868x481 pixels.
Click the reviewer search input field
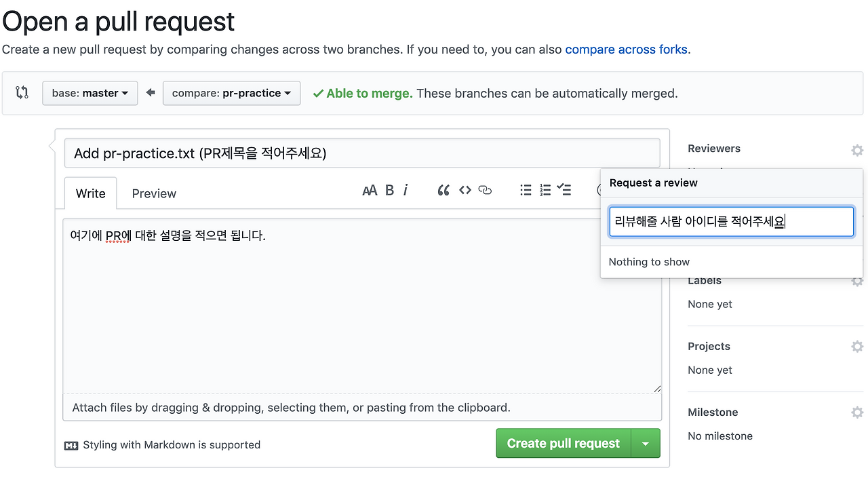(731, 222)
